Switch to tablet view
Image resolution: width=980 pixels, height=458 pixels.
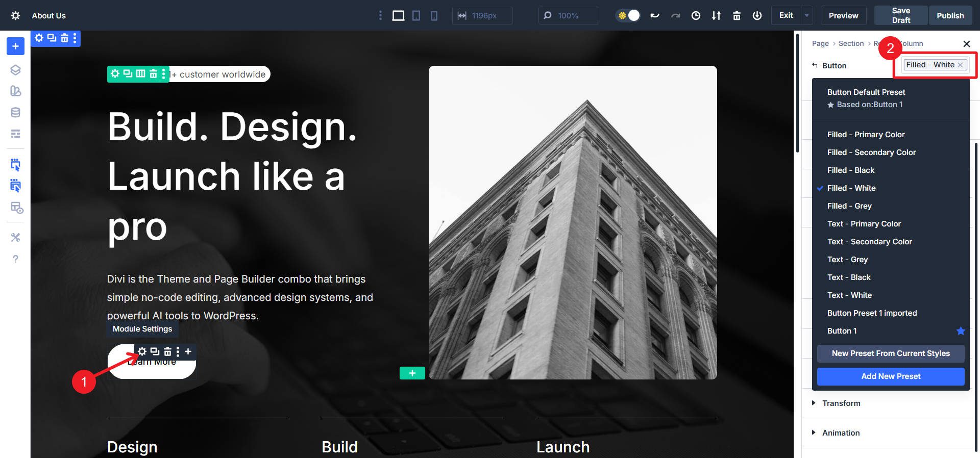click(416, 15)
